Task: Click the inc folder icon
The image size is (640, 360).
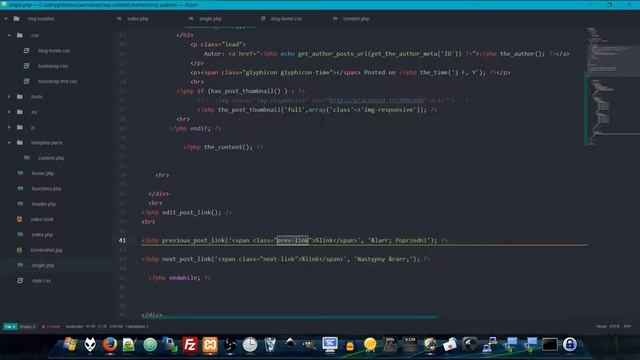Action: (20, 112)
